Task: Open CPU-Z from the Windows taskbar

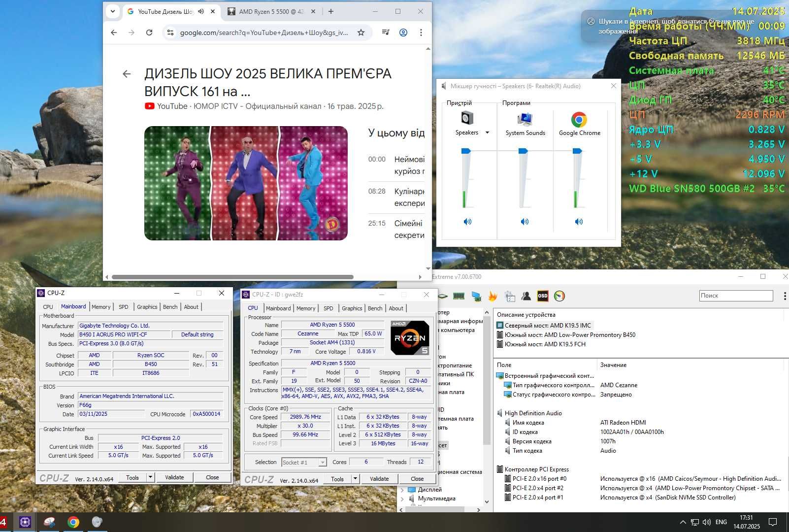Action: click(x=25, y=522)
